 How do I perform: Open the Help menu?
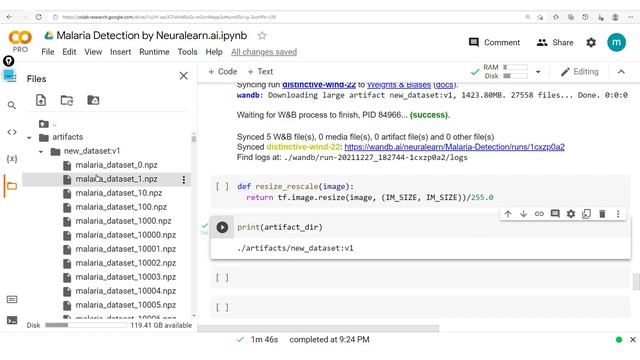[x=214, y=52]
